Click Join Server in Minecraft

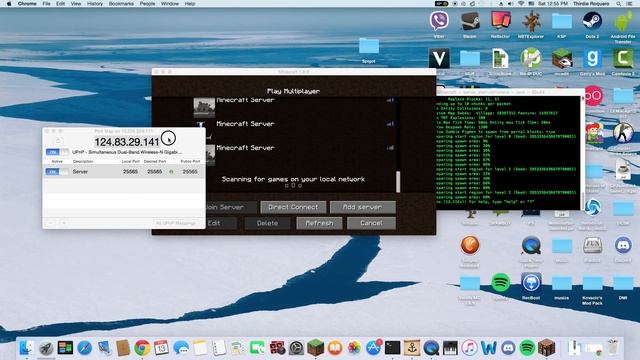231,207
